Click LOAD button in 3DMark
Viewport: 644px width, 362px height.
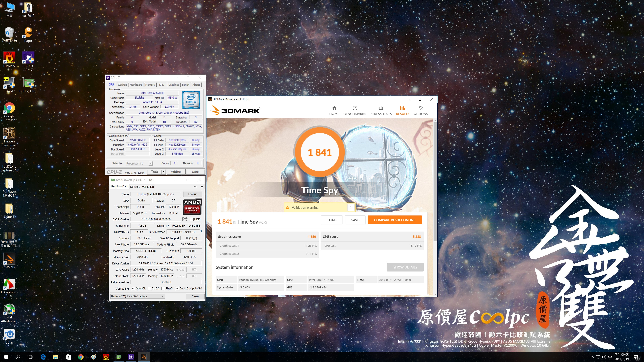(332, 220)
